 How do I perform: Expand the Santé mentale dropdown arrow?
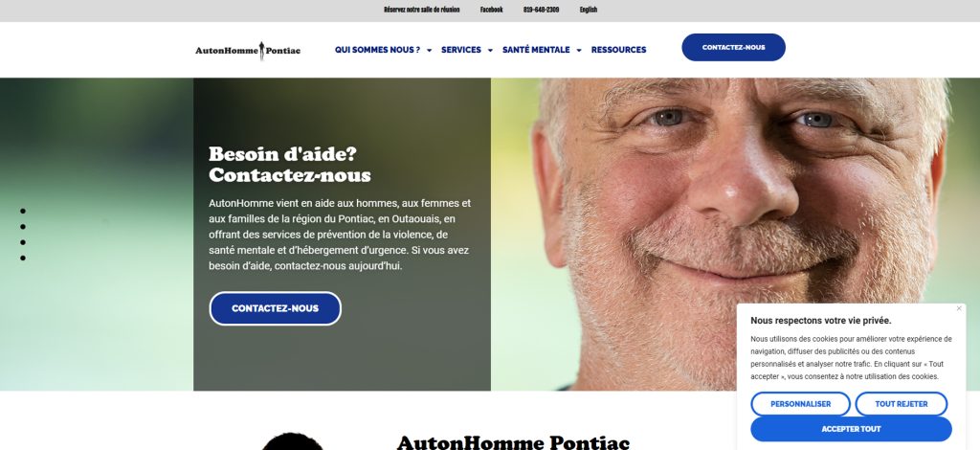(x=579, y=50)
